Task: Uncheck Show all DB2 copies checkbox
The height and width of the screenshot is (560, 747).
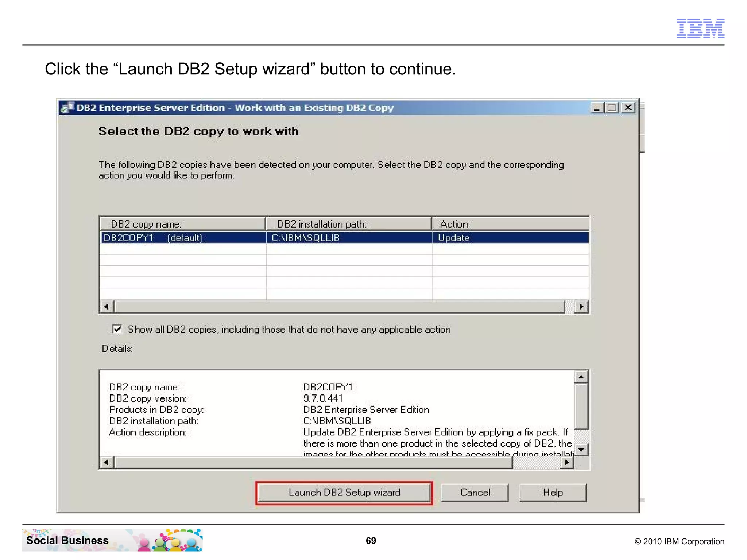Action: 117,329
